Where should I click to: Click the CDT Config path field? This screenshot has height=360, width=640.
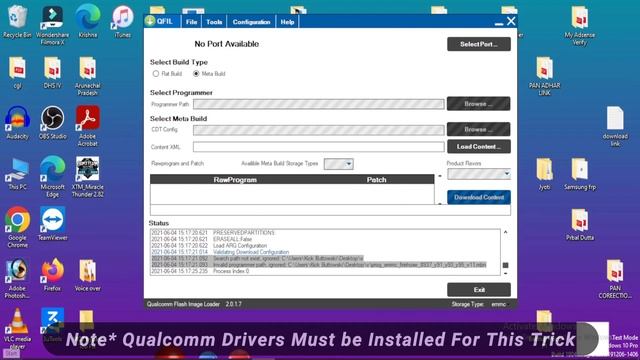pos(319,130)
